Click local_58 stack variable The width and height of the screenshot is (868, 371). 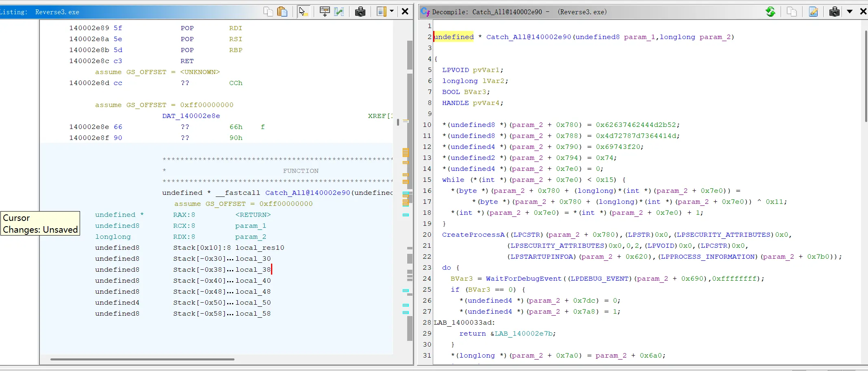253,314
